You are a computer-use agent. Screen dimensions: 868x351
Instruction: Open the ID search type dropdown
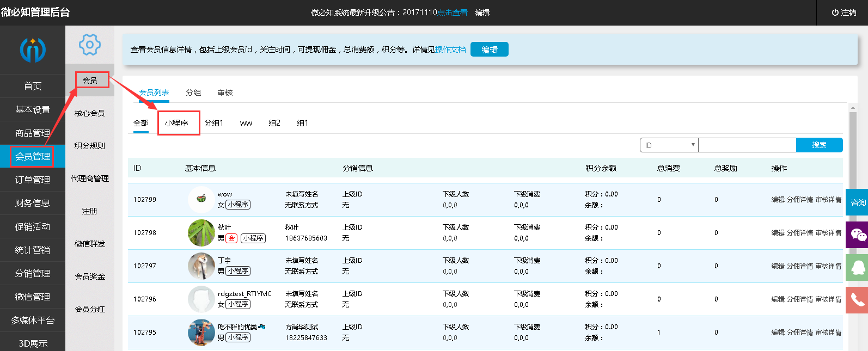pyautogui.click(x=669, y=145)
